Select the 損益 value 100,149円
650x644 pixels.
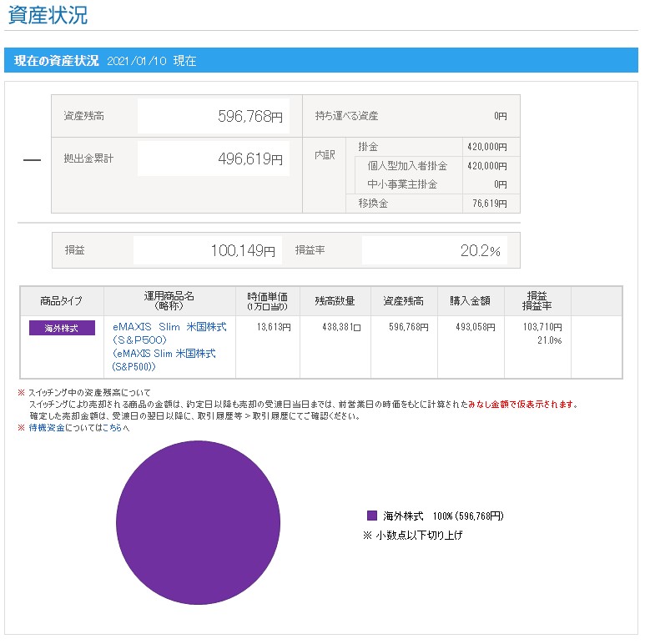point(243,250)
